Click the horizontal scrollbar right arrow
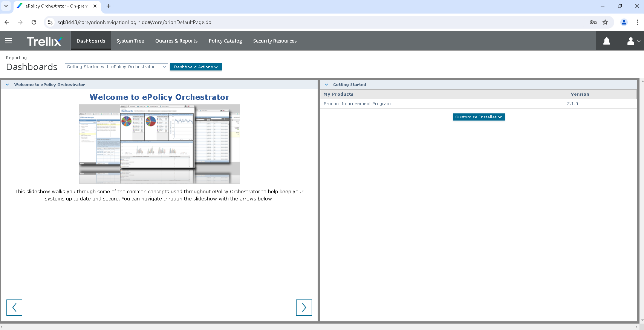Screen dimensions: 644x330 (x=636, y=327)
